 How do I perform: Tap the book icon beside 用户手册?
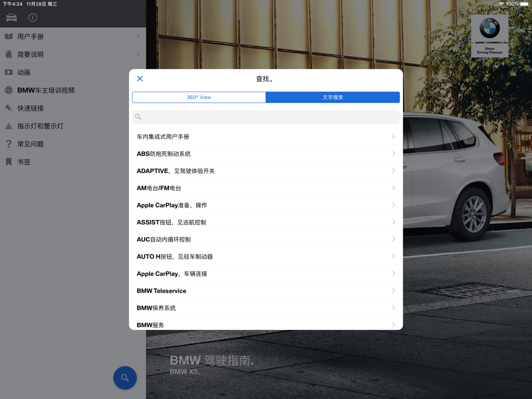[x=9, y=36]
